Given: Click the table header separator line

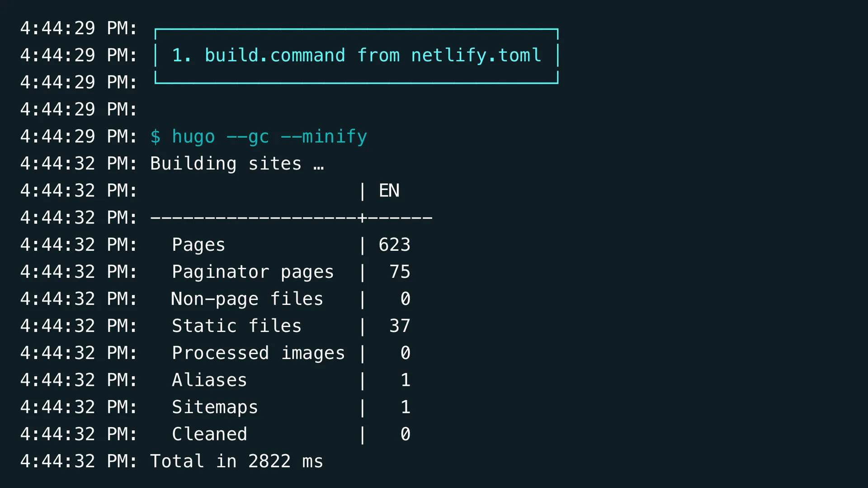Looking at the screenshot, I should coord(291,218).
